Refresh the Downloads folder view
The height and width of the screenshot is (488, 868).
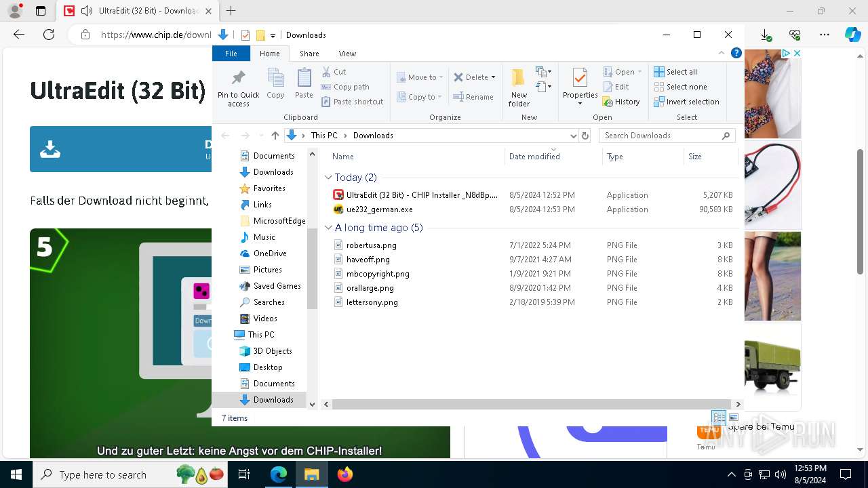point(585,136)
